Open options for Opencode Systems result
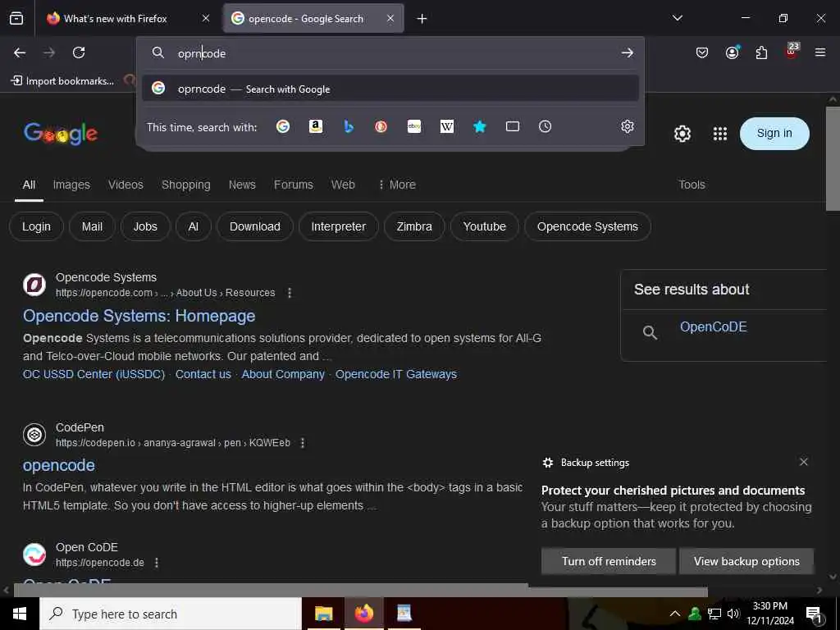Viewport: 840px width, 630px height. click(290, 293)
